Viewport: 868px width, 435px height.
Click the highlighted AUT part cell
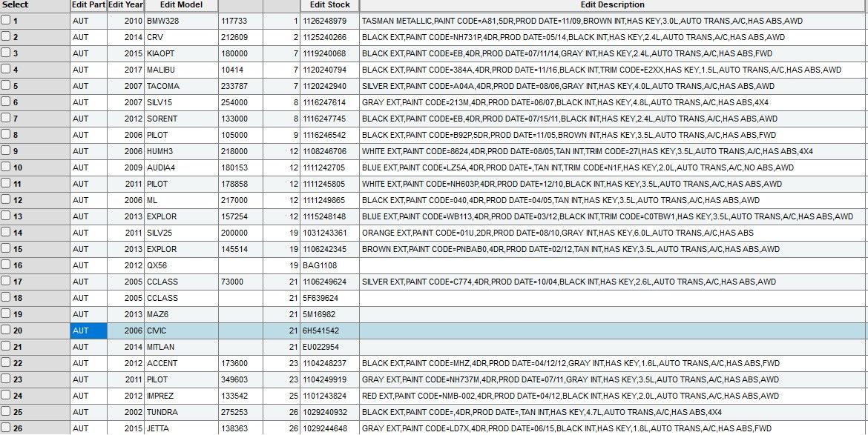point(88,331)
